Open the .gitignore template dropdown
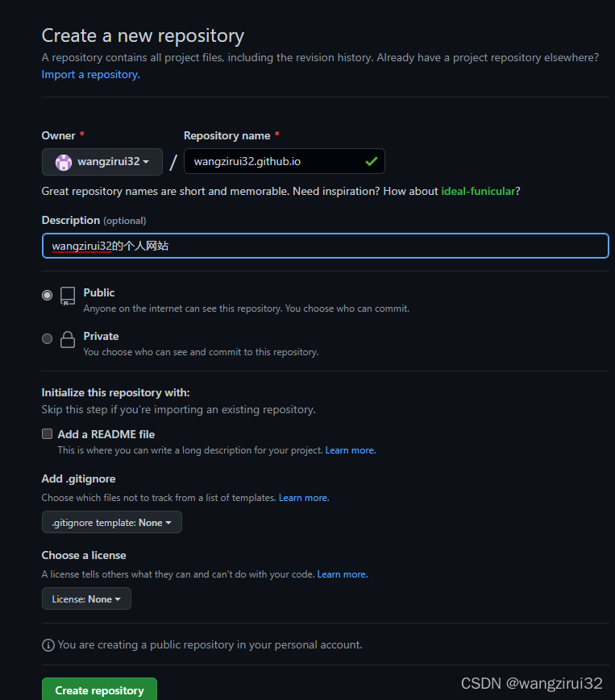 112,522
